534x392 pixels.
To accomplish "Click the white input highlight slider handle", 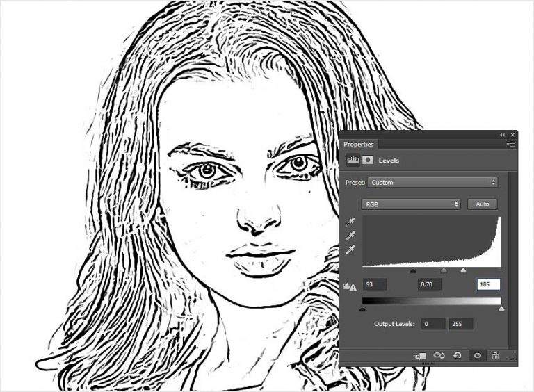I will tap(463, 271).
